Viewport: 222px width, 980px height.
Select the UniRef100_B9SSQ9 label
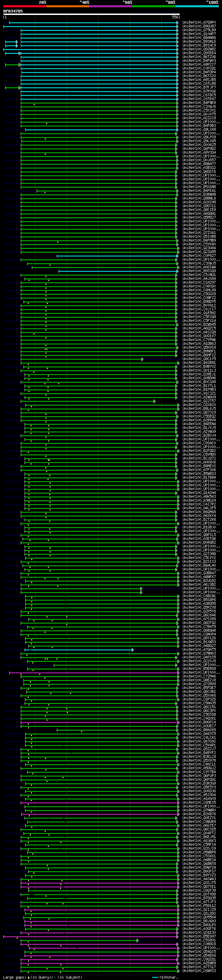[199, 271]
